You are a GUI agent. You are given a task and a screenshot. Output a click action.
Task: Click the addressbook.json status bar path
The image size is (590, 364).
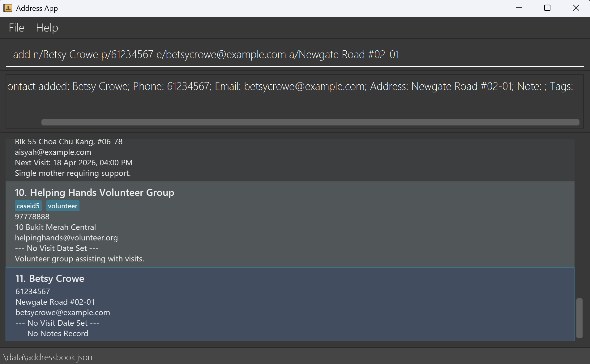click(47, 358)
